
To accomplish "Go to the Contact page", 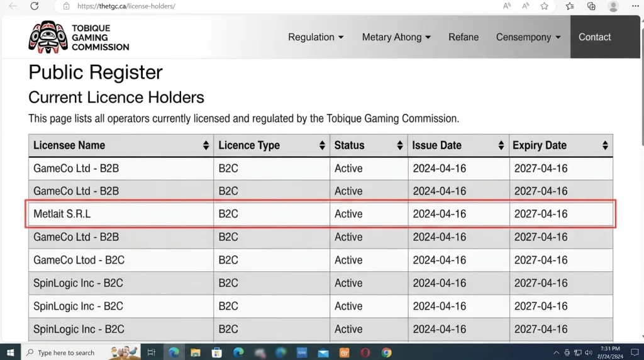I will (594, 37).
